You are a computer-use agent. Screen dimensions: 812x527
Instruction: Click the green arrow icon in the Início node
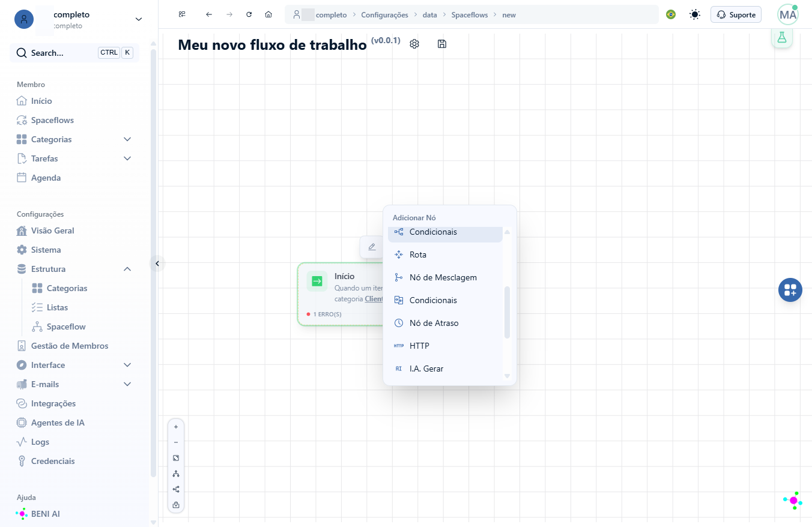(317, 281)
